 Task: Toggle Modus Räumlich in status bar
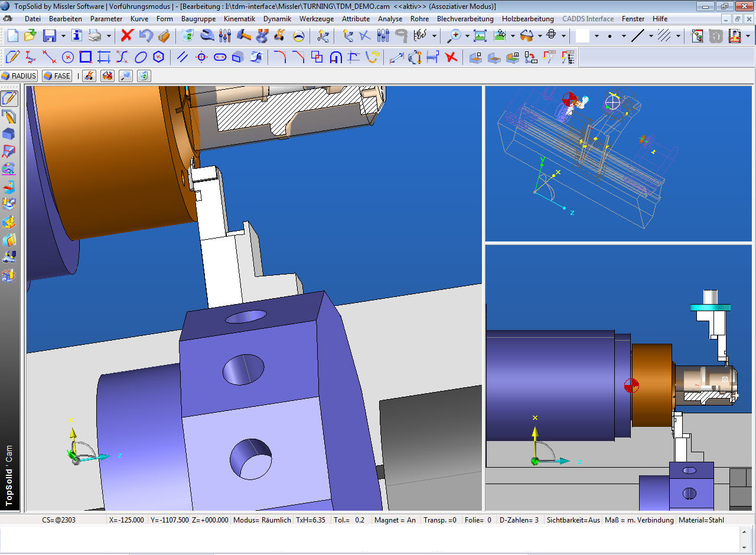point(262,520)
